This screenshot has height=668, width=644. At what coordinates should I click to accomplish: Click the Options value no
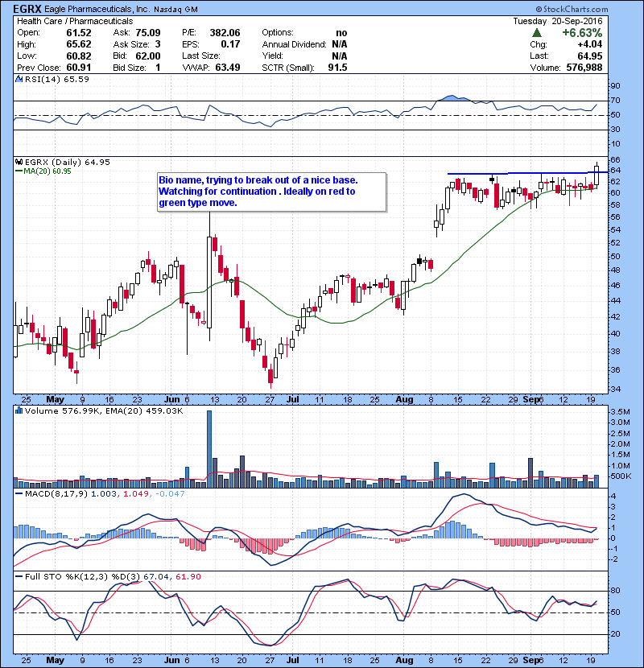click(x=341, y=33)
